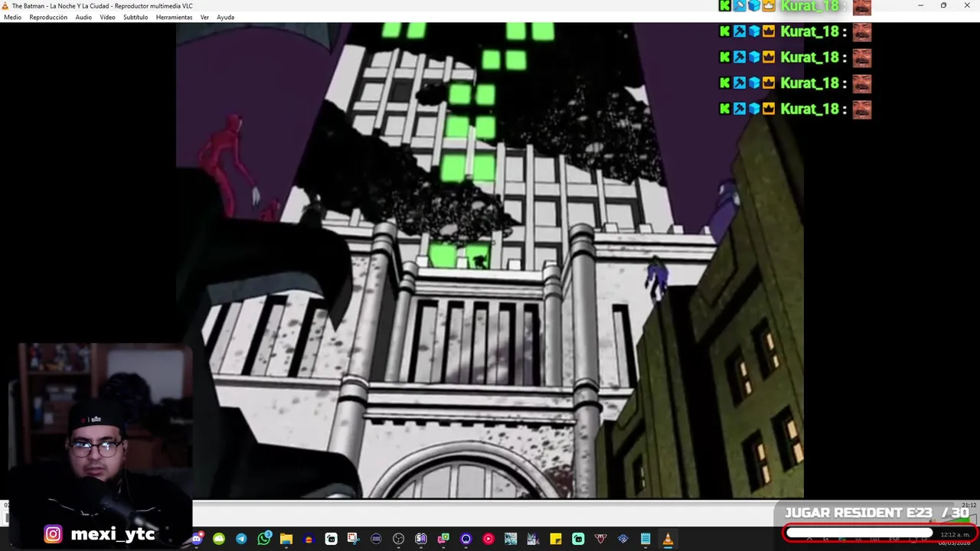Open the Subtítulo menu
This screenshot has width=980, height=551.
136,17
